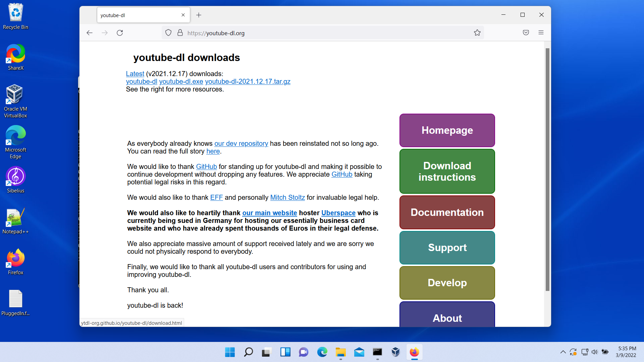Viewport: 644px width, 362px height.
Task: Close the youtube-dl tab
Action: 183,15
